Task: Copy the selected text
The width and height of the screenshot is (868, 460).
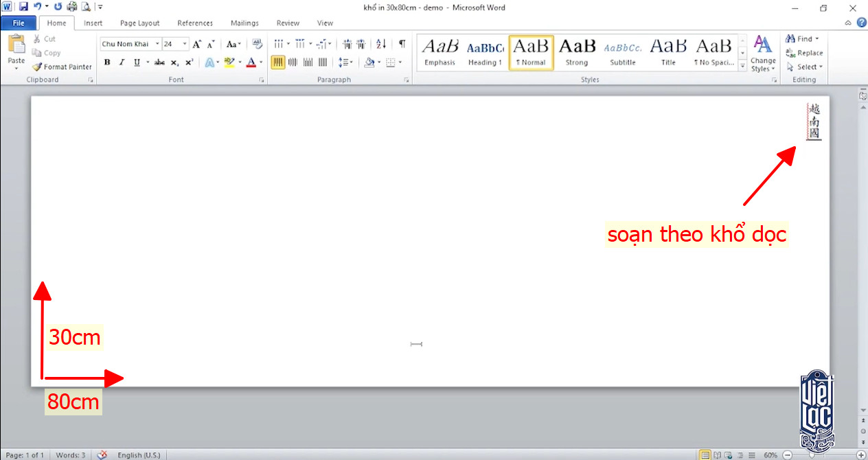Action: point(47,53)
